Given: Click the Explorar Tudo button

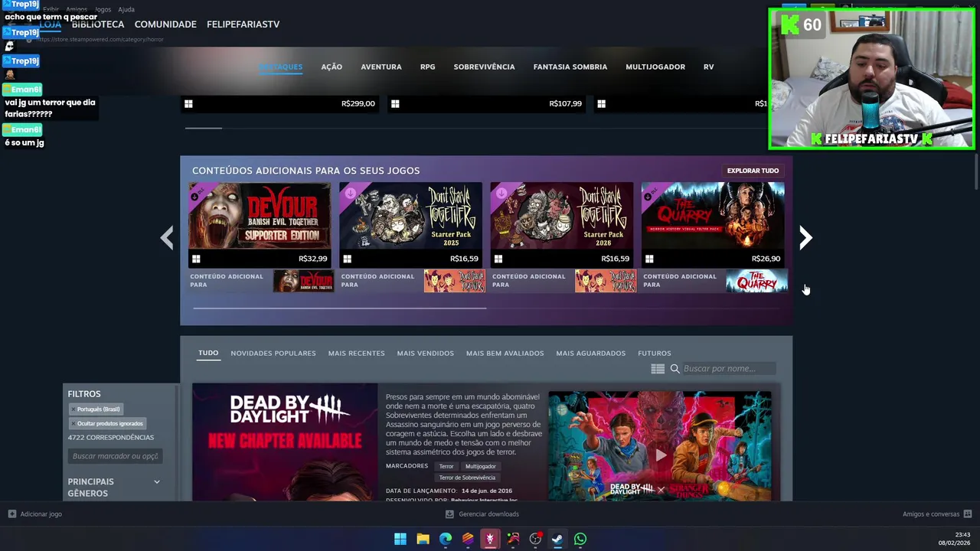Looking at the screenshot, I should (753, 171).
